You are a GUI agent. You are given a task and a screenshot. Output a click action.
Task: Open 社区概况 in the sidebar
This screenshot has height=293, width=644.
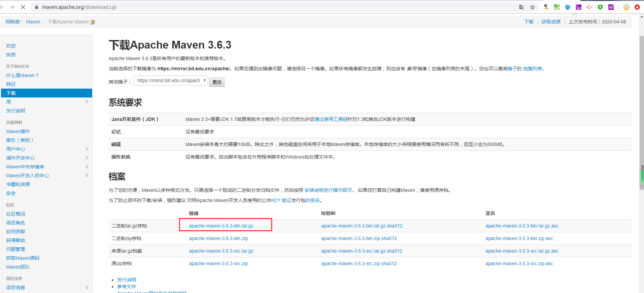[16, 214]
